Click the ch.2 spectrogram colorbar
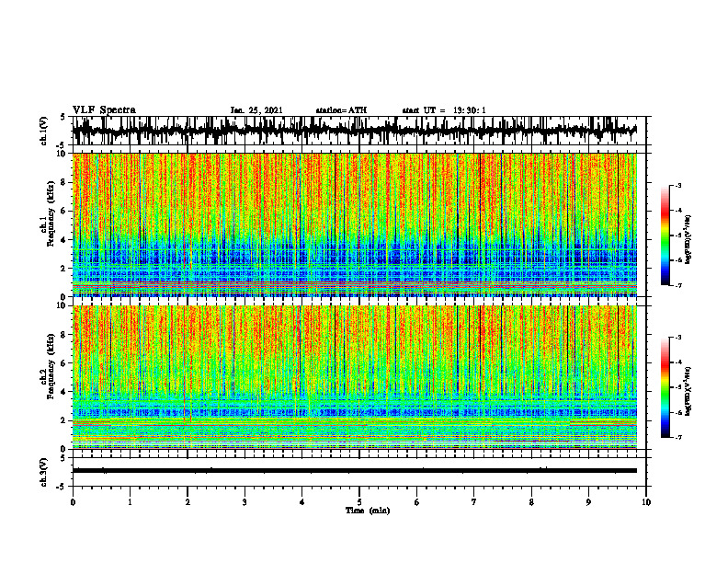Viewport: 728px width, 563px height. click(665, 387)
